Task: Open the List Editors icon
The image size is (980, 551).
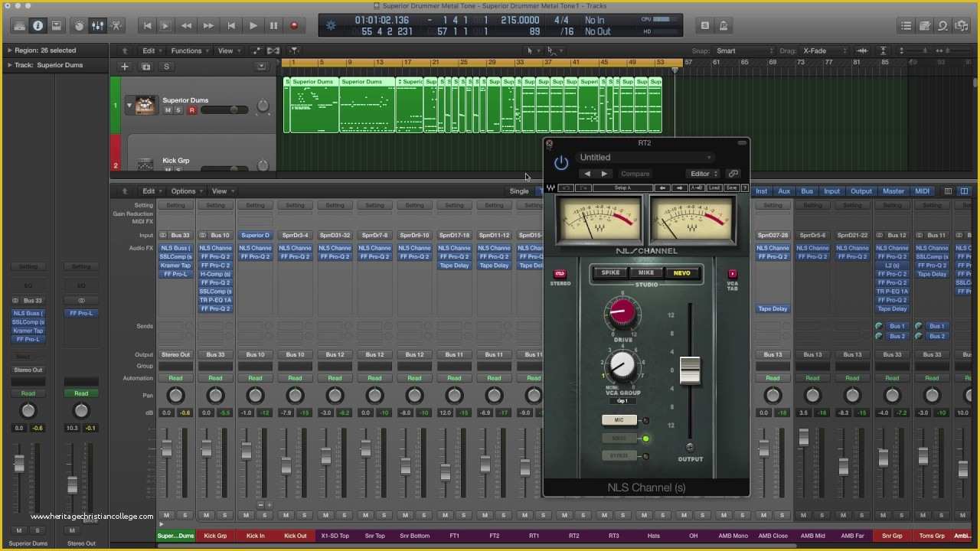Action: (x=906, y=25)
